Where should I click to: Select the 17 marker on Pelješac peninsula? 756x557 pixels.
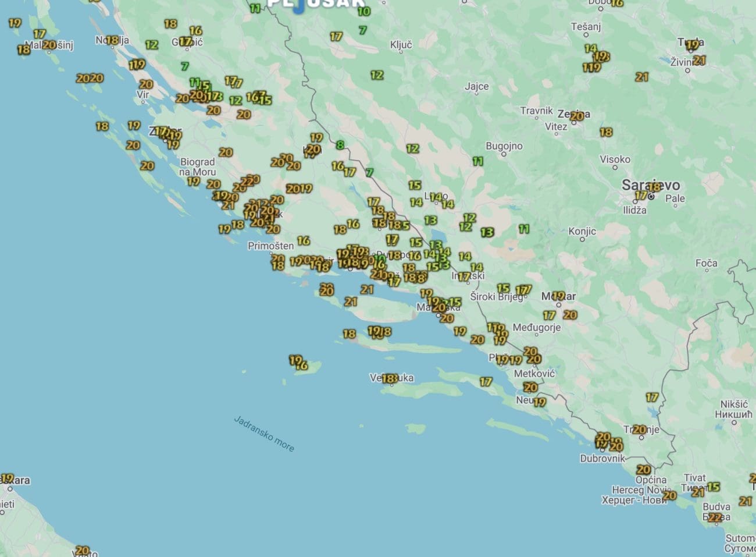coord(486,382)
